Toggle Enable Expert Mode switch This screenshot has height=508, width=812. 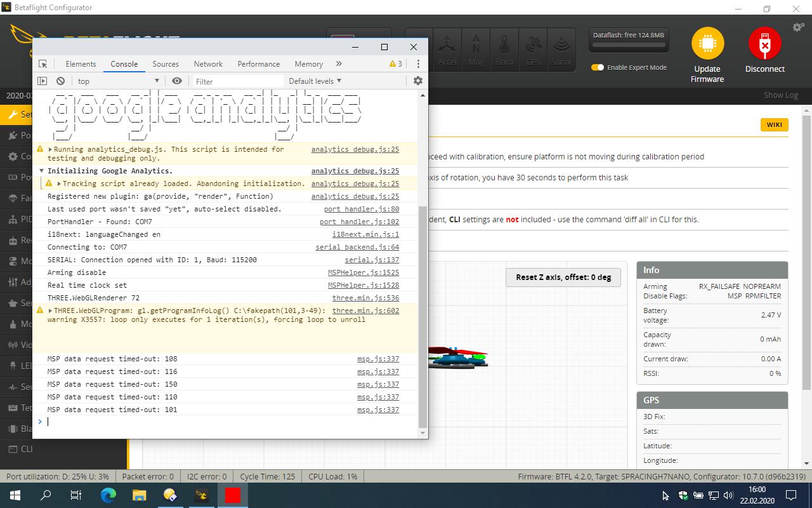point(598,67)
